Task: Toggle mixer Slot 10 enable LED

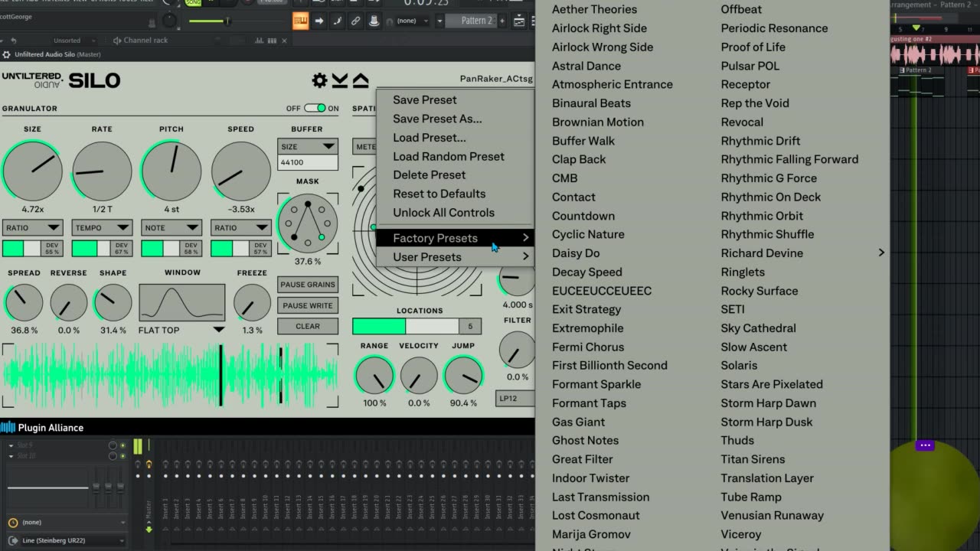Action: (x=122, y=455)
